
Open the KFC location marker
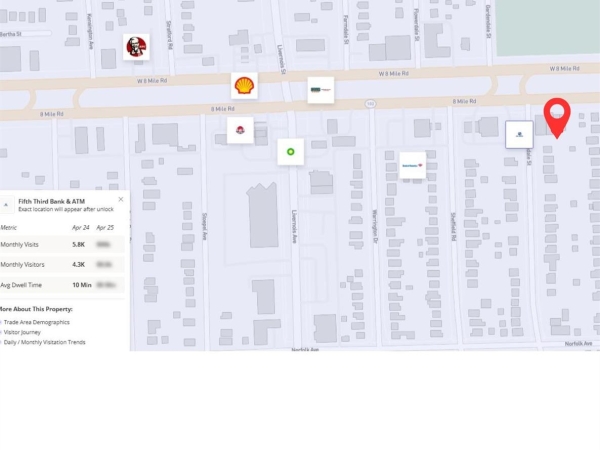click(136, 47)
